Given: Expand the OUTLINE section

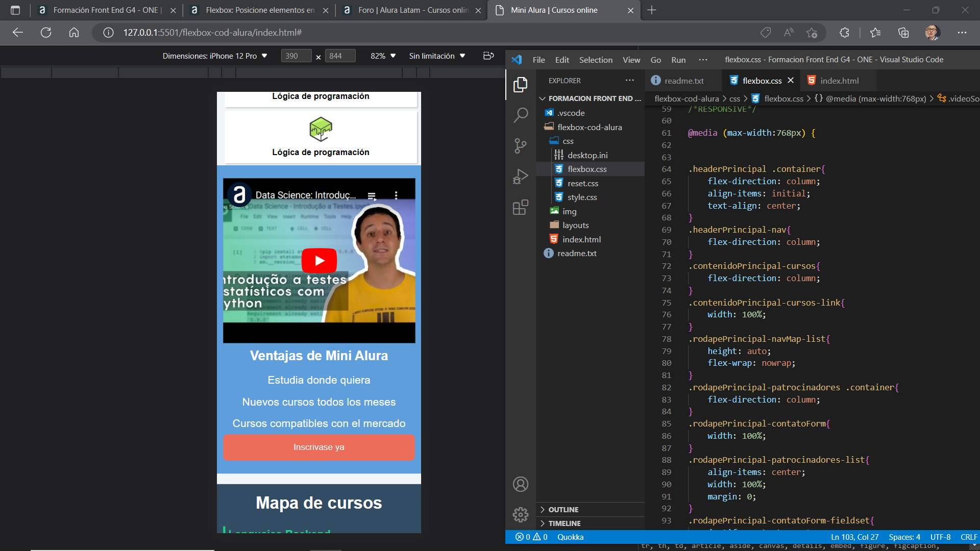Looking at the screenshot, I should [591, 510].
